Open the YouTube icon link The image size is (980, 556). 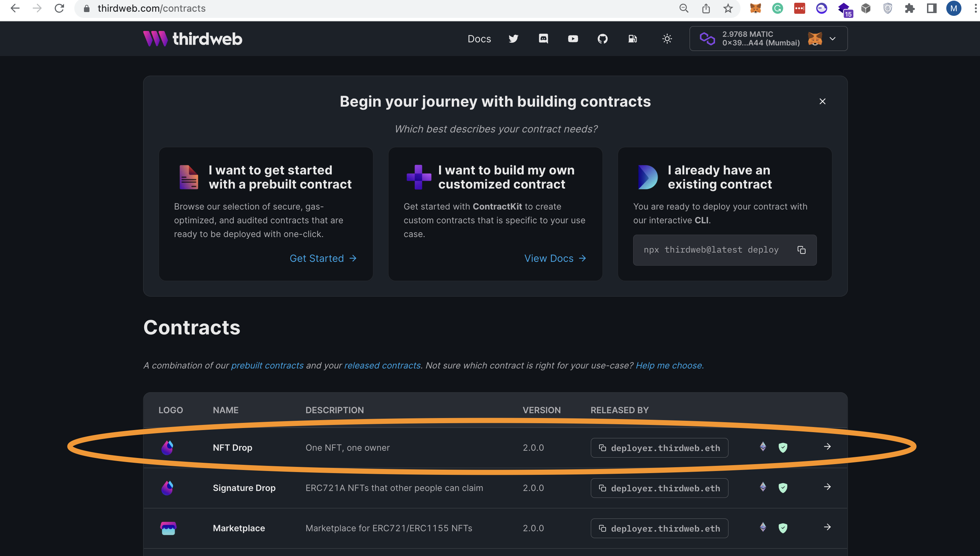pyautogui.click(x=573, y=39)
